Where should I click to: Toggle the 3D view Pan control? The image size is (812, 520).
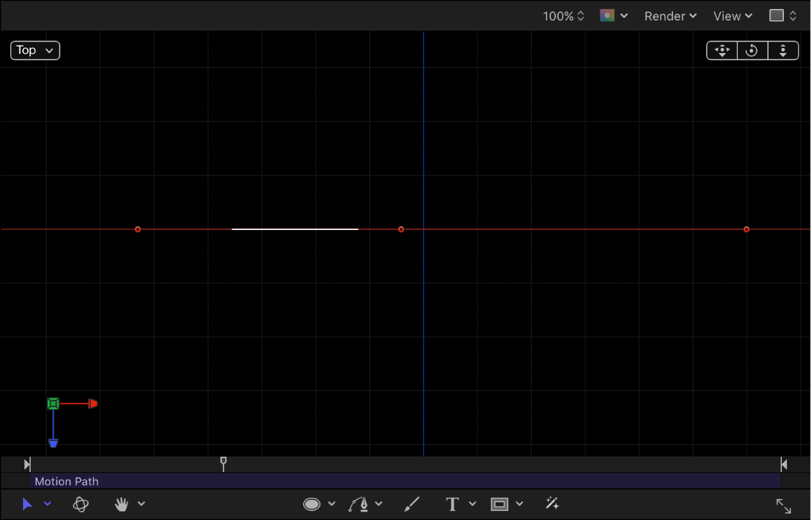click(x=721, y=50)
